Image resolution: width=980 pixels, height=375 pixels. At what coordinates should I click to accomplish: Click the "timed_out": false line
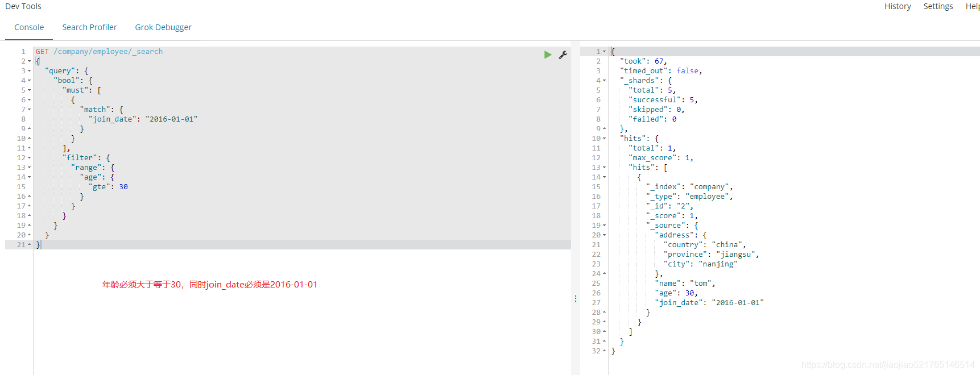(x=661, y=71)
